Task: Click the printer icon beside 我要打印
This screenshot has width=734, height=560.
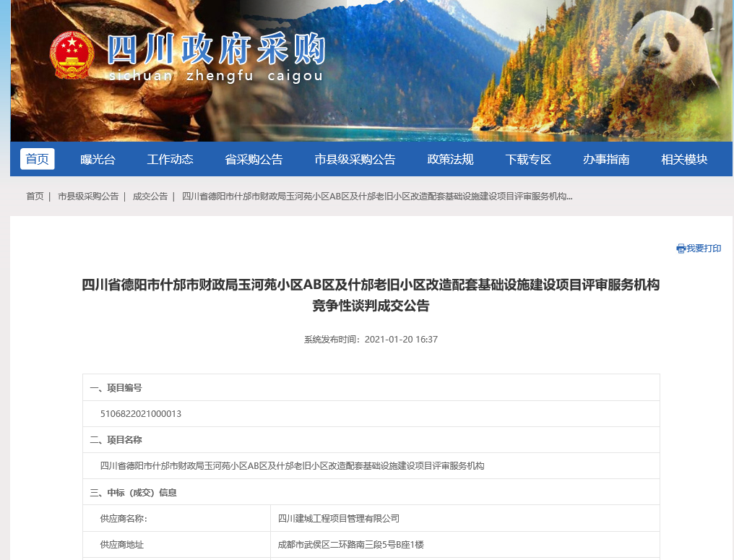Action: [681, 249]
